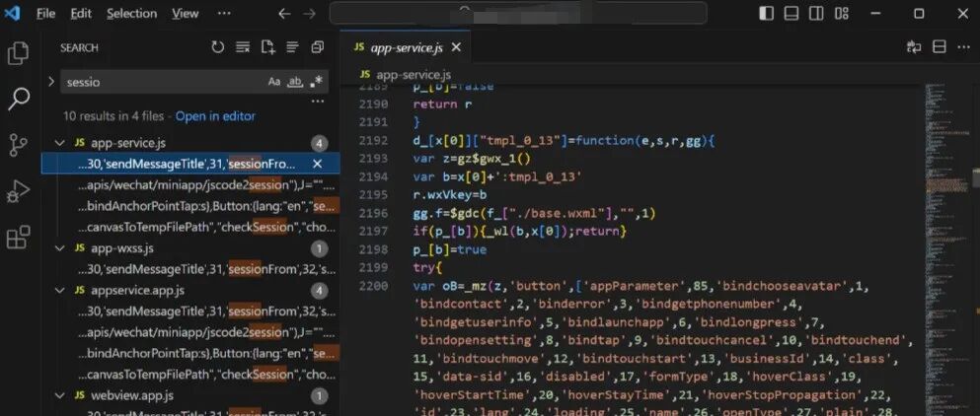Screen dimensions: 980x416
Task: Click 'Open in editor' link
Action: tap(215, 116)
